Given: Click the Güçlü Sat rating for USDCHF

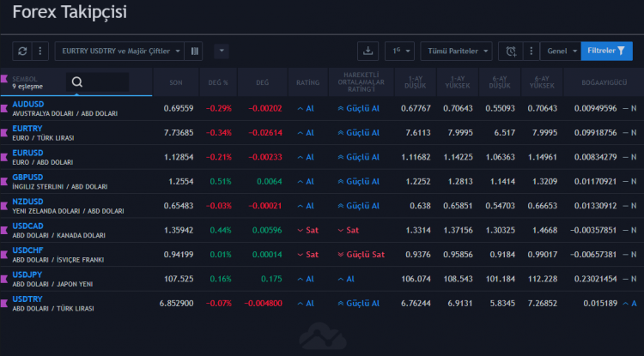Looking at the screenshot, I should pyautogui.click(x=361, y=255).
